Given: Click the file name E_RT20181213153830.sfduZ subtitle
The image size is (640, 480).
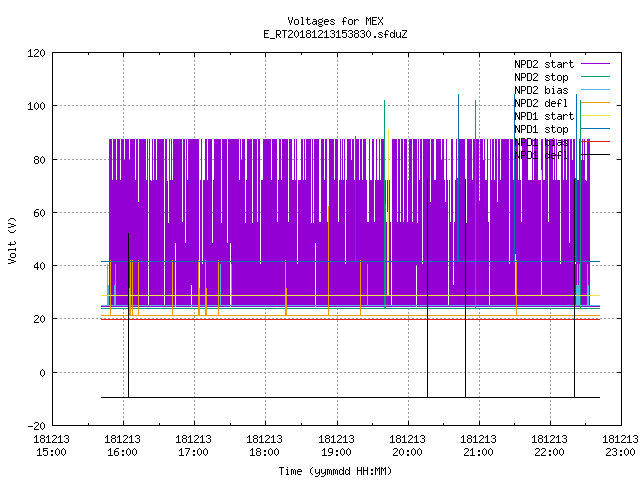Looking at the screenshot, I should point(335,34).
